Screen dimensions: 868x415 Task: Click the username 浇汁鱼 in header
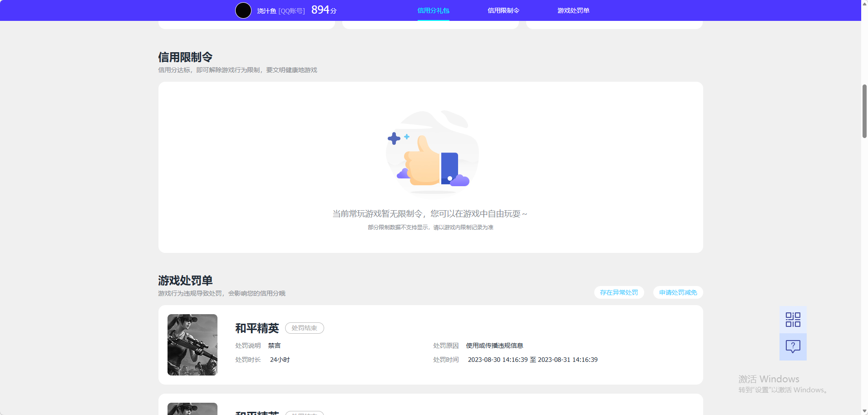pyautogui.click(x=266, y=10)
